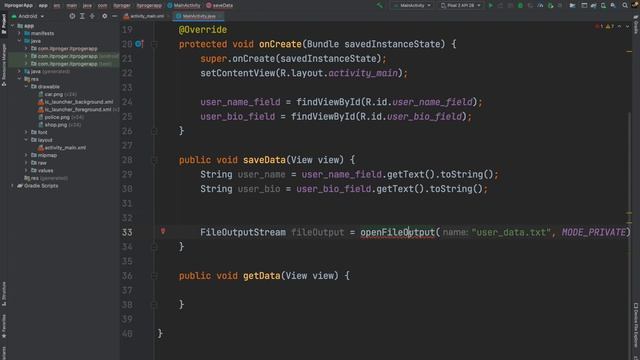Fold the onCreate method at line 20

[154, 44]
